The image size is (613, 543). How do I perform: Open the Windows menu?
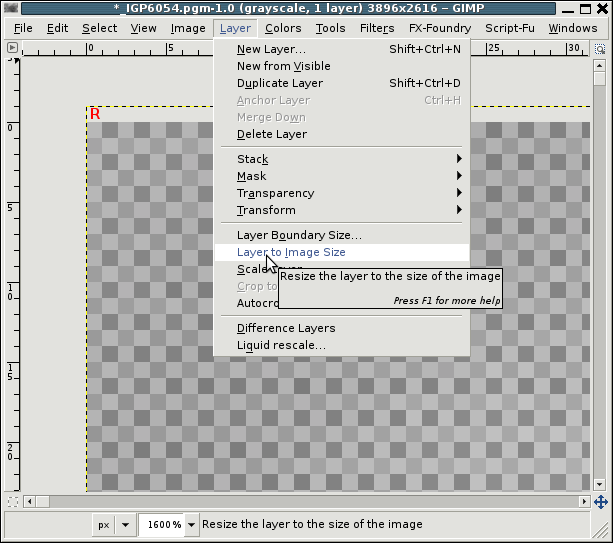click(573, 28)
